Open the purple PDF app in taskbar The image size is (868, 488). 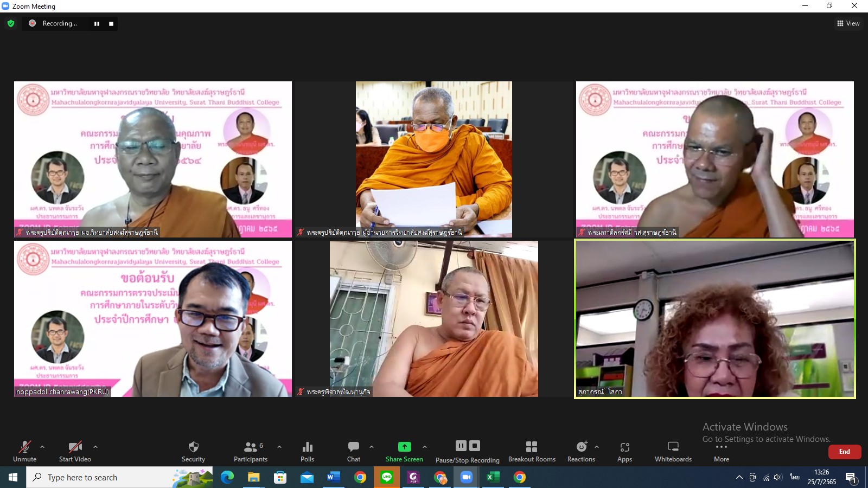(413, 477)
